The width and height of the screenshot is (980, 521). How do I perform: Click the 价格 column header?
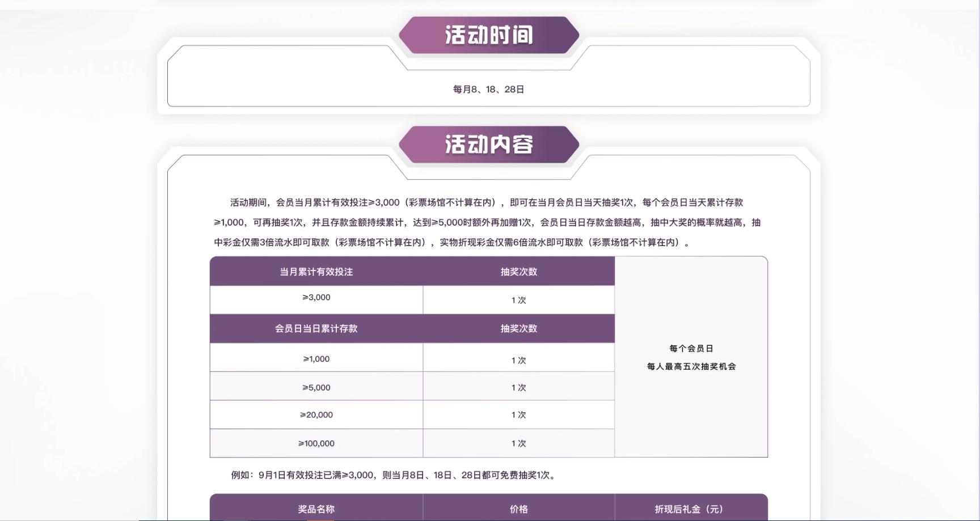518,509
